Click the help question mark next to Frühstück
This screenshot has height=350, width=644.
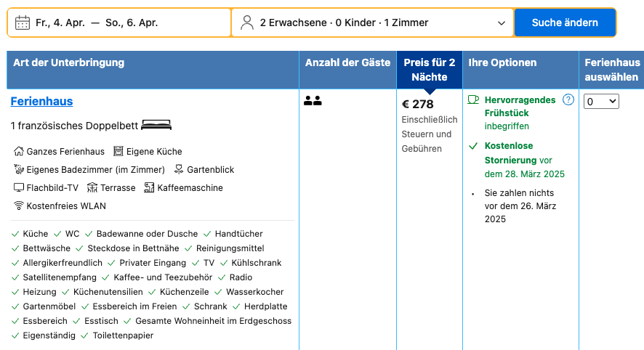click(568, 99)
